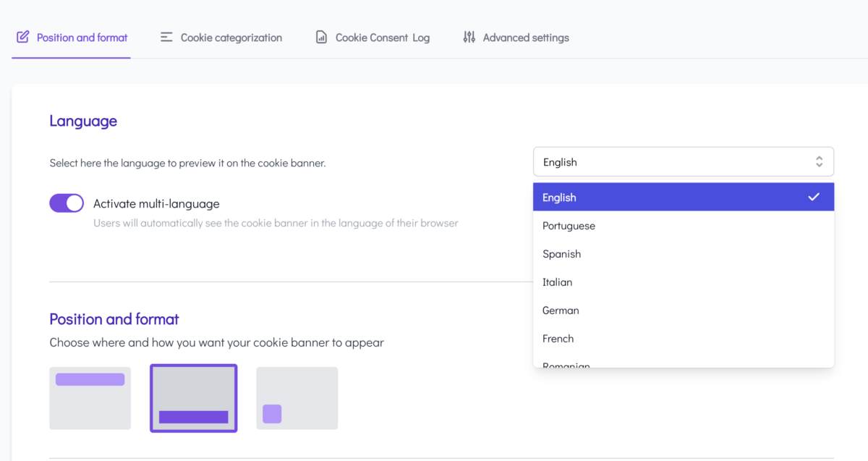The width and height of the screenshot is (868, 461).
Task: Disable the Activate multi-language toggle
Action: [x=67, y=203]
